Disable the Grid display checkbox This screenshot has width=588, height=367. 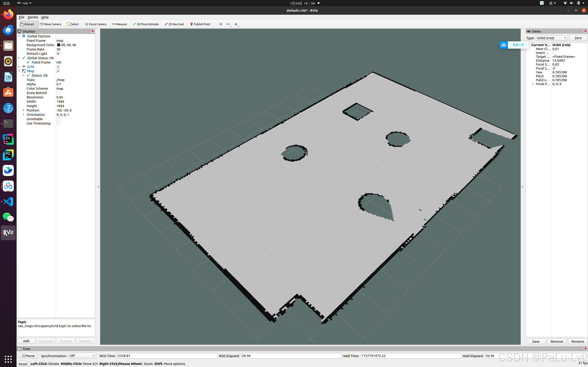click(58, 67)
